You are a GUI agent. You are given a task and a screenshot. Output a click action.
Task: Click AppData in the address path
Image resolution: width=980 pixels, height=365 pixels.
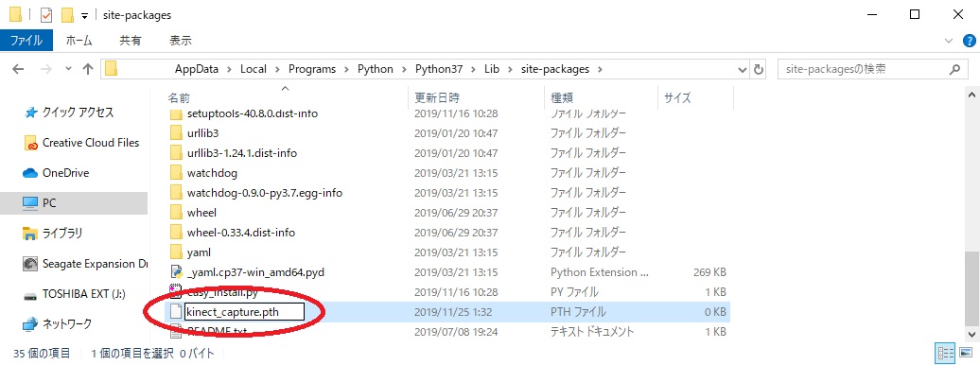(x=196, y=69)
